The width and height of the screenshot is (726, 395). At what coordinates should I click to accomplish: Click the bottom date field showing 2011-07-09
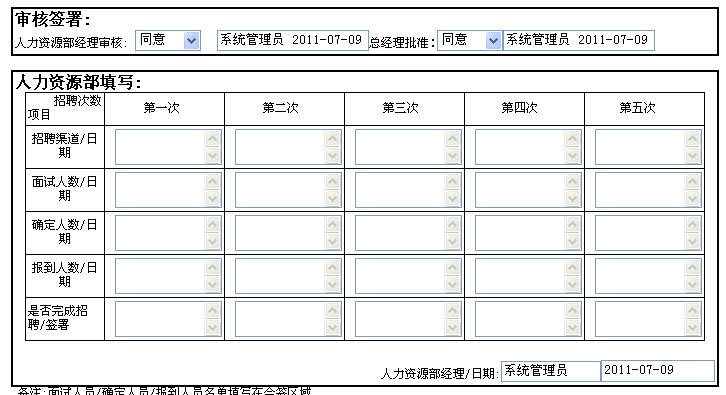click(657, 371)
